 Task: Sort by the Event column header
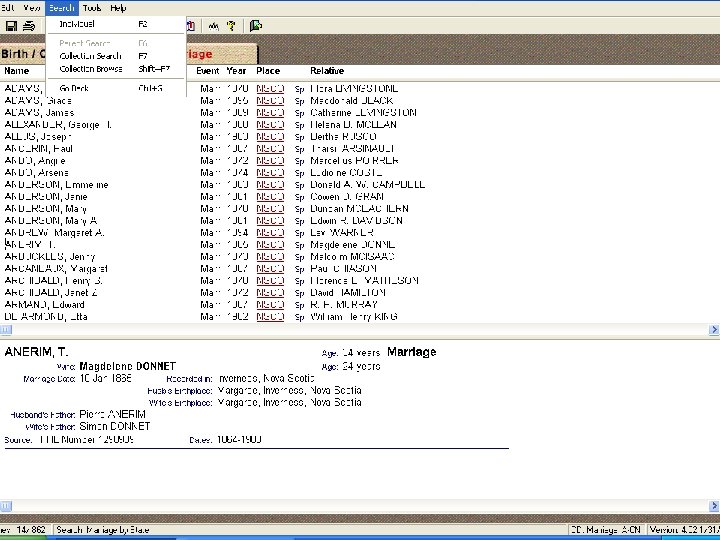tap(208, 71)
